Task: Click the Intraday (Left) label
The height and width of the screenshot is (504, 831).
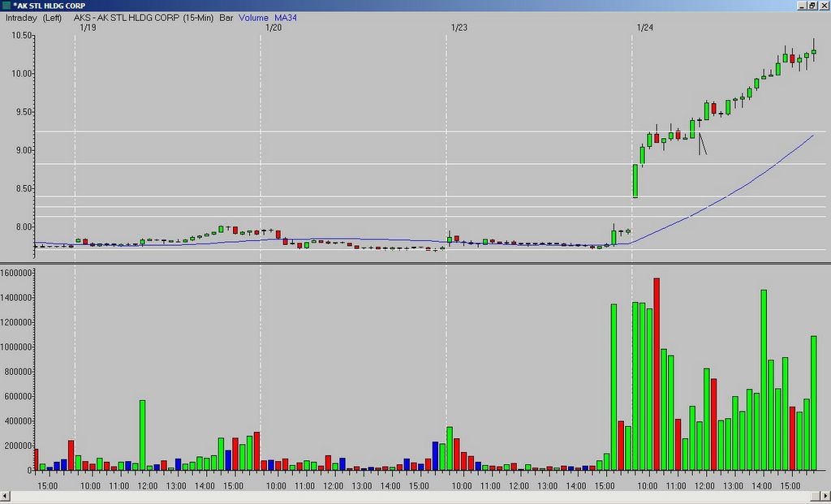Action: [33, 18]
